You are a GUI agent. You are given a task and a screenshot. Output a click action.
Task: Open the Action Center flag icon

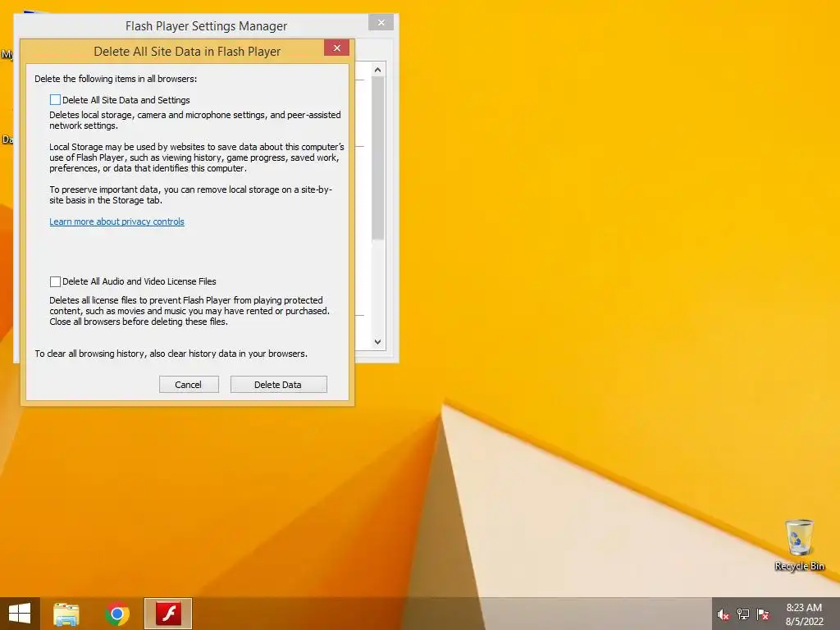click(x=763, y=614)
